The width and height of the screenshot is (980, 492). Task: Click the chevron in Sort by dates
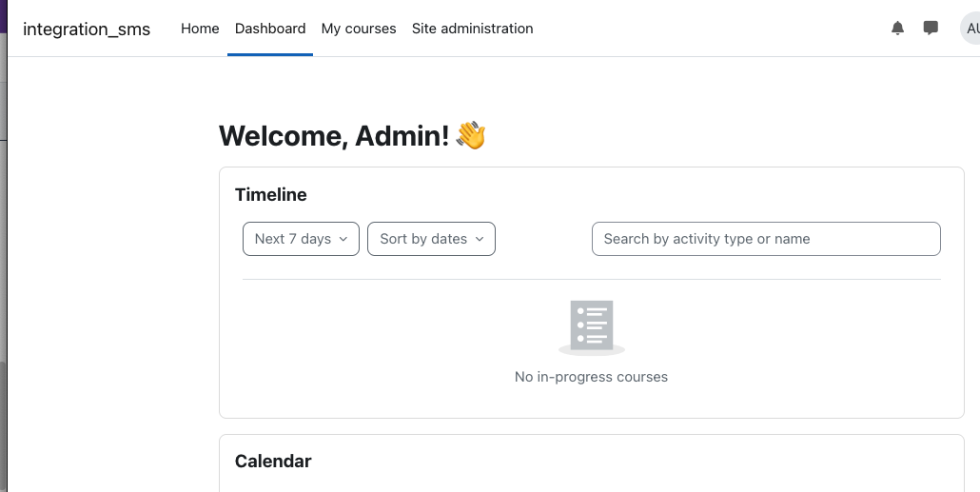[480, 239]
